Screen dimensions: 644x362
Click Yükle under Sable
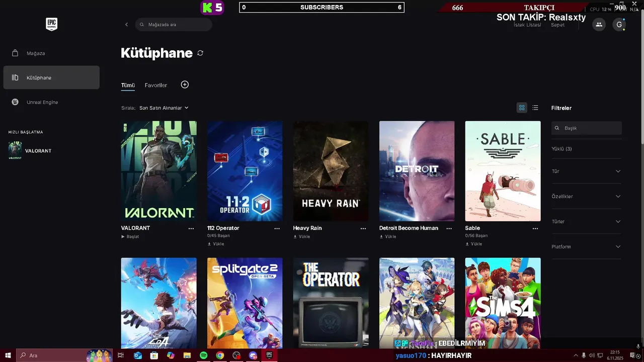[474, 244]
